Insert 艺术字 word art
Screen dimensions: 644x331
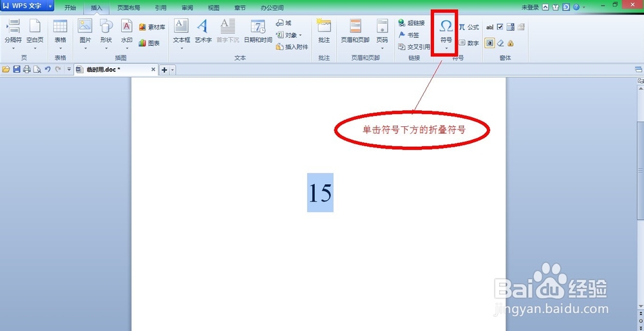pyautogui.click(x=203, y=32)
